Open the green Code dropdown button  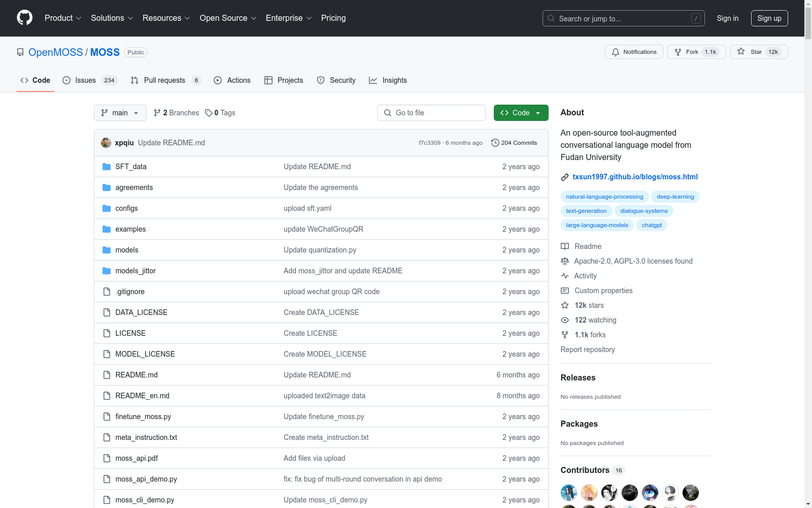[521, 113]
